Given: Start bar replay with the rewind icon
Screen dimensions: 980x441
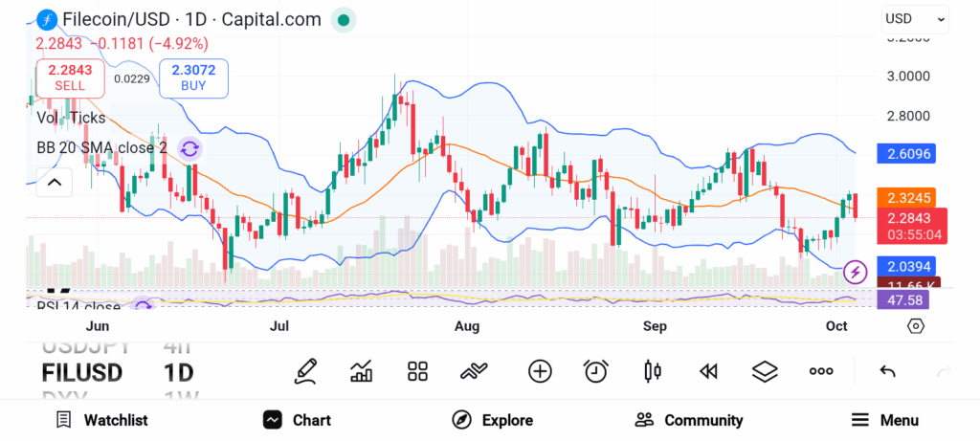Looking at the screenshot, I should (x=708, y=371).
